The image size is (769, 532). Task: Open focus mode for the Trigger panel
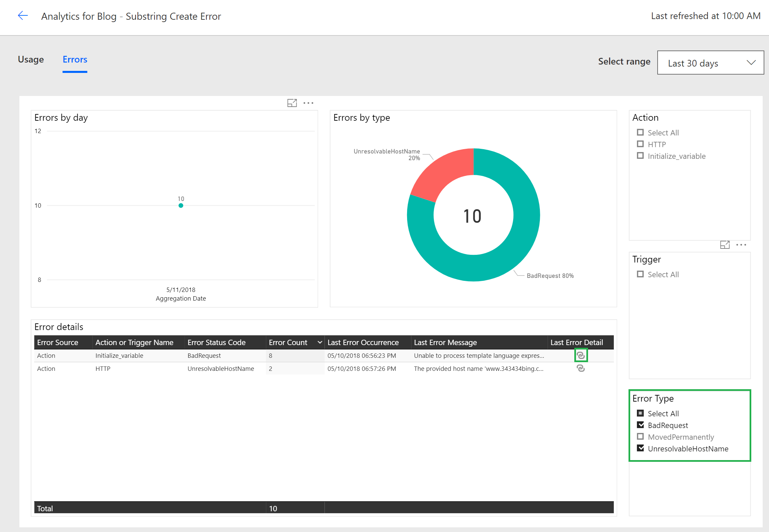(725, 244)
